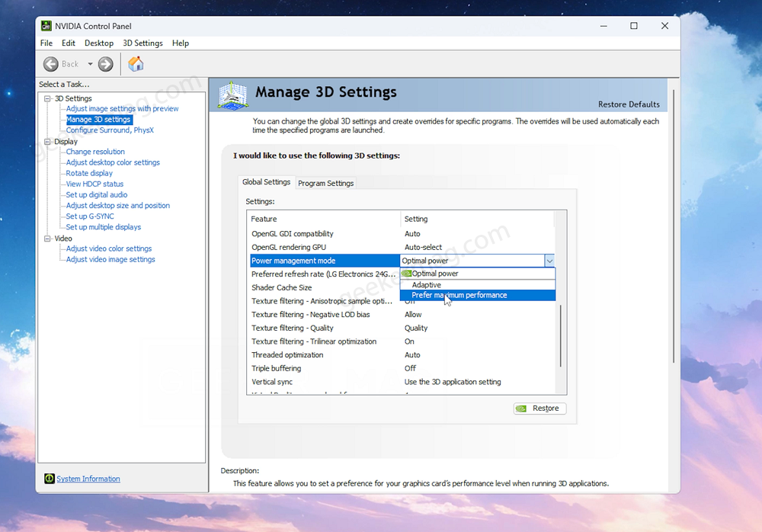
Task: Open the 3D Settings menu
Action: pos(143,43)
